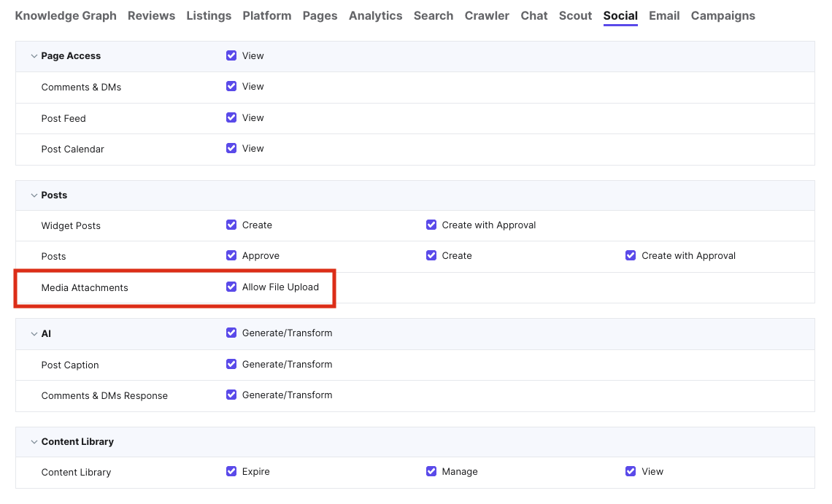Uncheck the Expire checkbox for Content Library
The image size is (832, 504).
coord(231,472)
